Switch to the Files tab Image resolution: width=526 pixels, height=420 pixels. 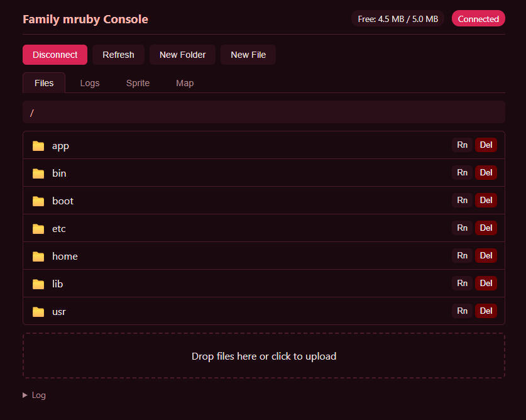(x=44, y=83)
